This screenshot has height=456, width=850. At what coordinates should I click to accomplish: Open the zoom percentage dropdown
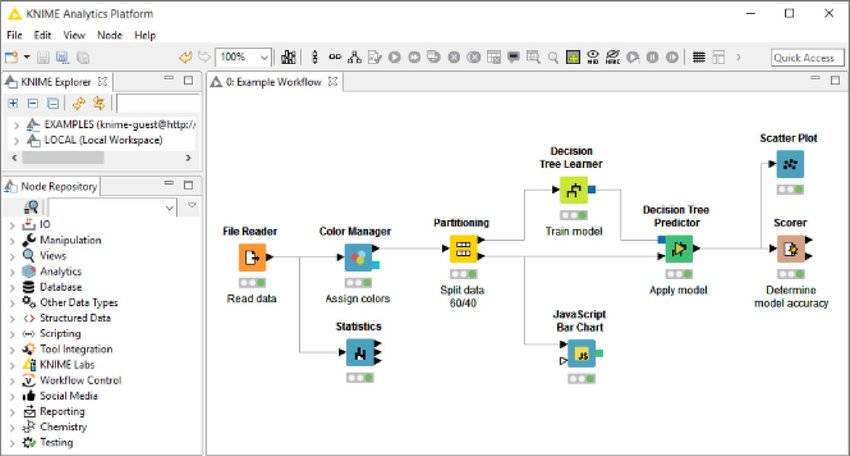(x=264, y=58)
